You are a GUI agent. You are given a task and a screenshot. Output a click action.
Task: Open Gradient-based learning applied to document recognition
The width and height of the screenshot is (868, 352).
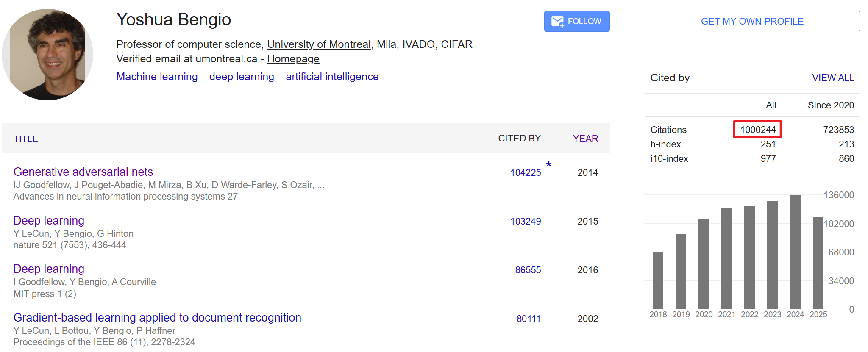click(157, 318)
